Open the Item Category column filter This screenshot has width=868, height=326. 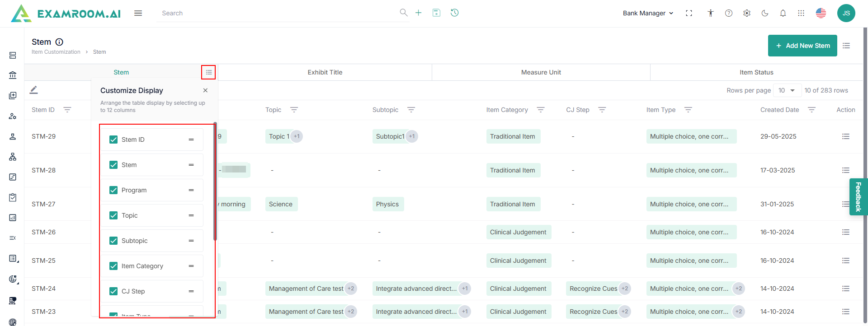point(540,110)
